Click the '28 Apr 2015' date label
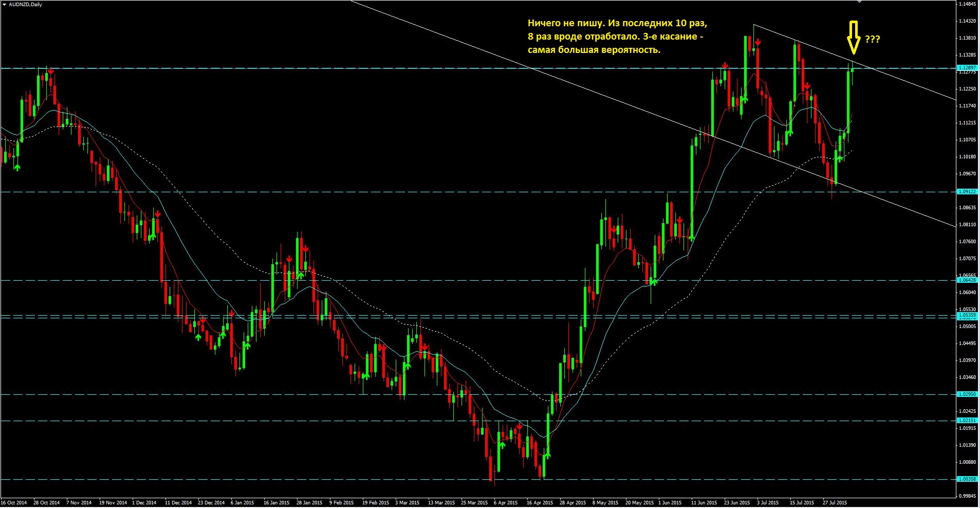980x508 pixels. pos(572,503)
